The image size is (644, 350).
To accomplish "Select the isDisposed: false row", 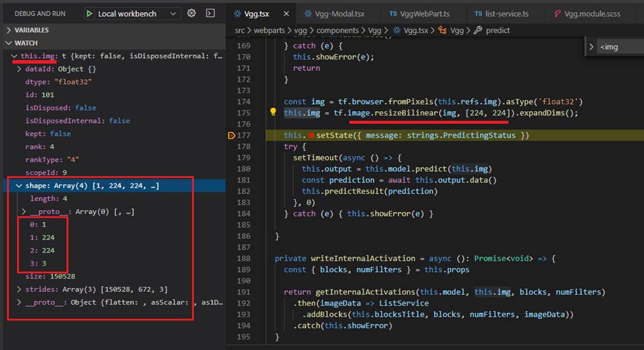I will 114,108.
